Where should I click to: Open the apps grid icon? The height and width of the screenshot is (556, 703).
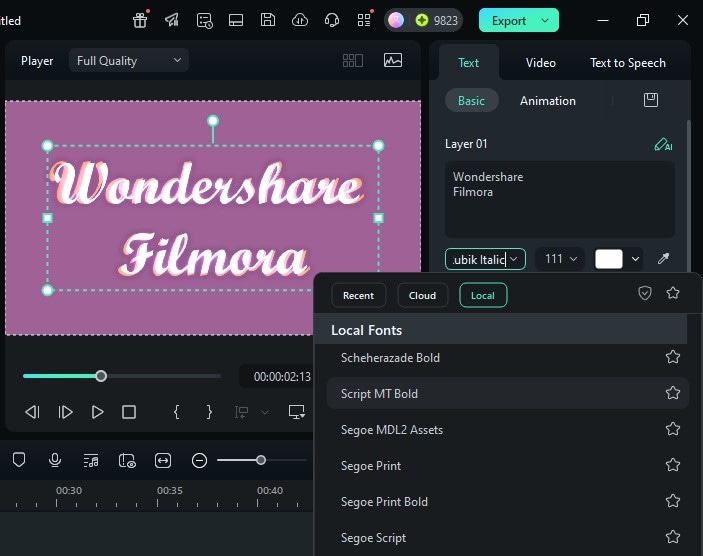364,20
